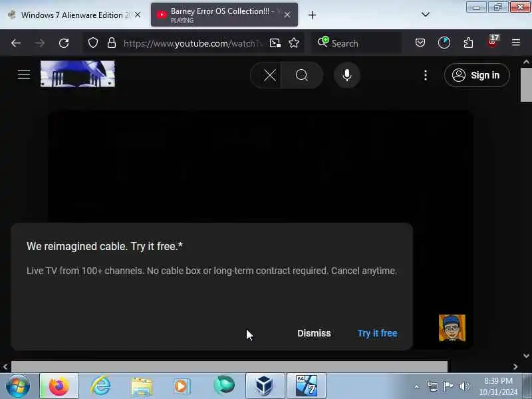Click the URL address field
This screenshot has width=532, height=399.
click(x=193, y=43)
